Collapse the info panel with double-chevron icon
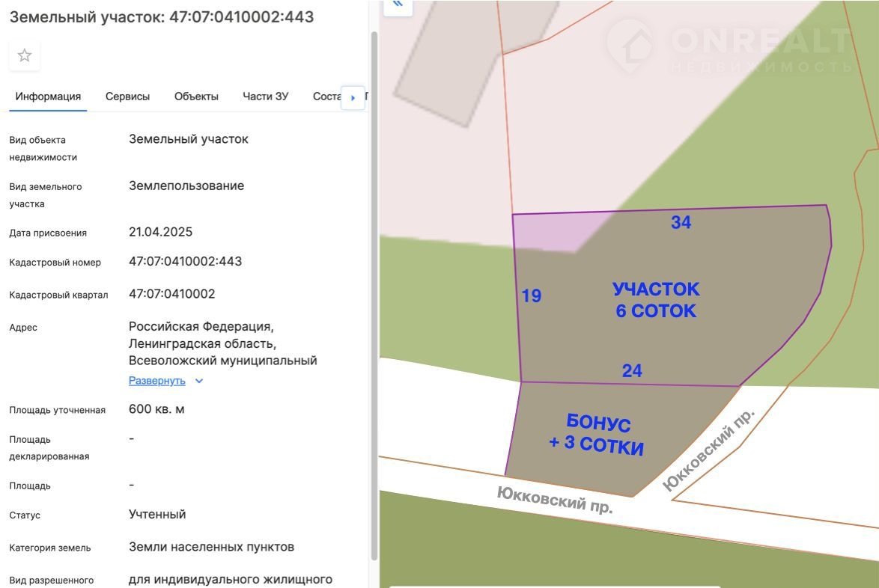The height and width of the screenshot is (588, 879). point(398,4)
